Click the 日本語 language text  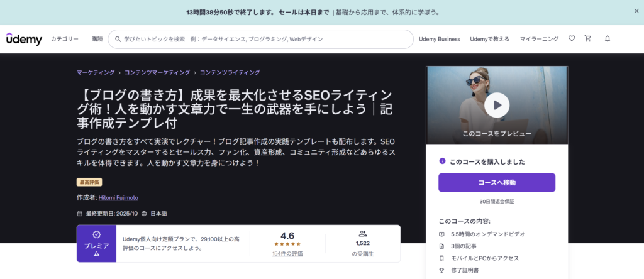(158, 214)
